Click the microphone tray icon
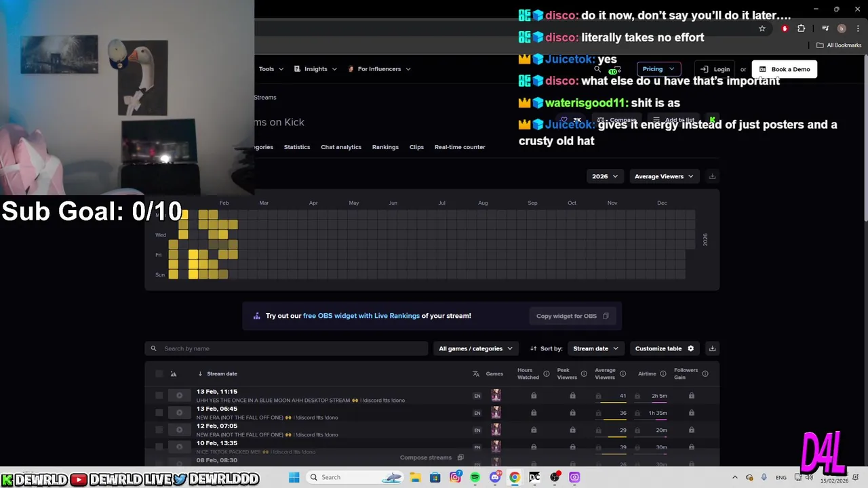The height and width of the screenshot is (488, 868). 764,477
